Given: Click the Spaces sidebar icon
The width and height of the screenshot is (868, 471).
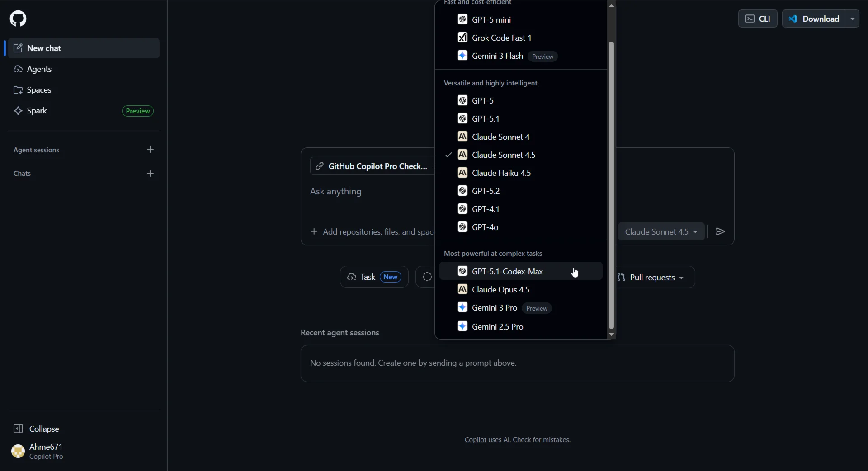Looking at the screenshot, I should [x=18, y=90].
